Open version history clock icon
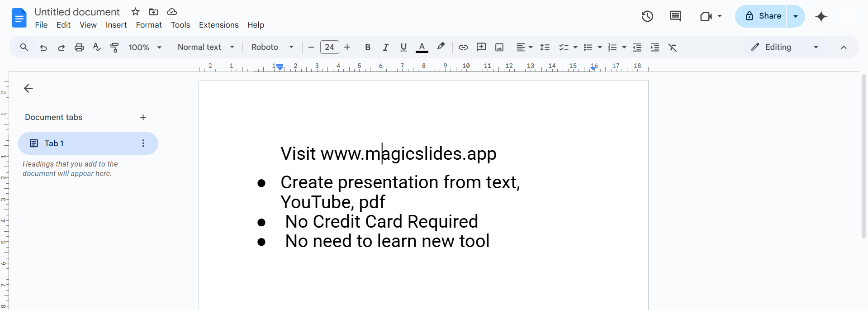 (x=647, y=16)
